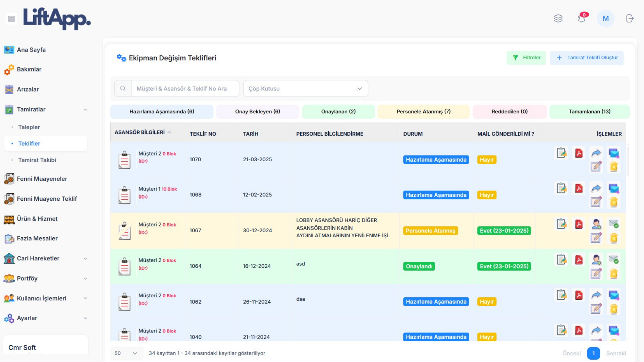Open notifications bell icon

[x=582, y=18]
